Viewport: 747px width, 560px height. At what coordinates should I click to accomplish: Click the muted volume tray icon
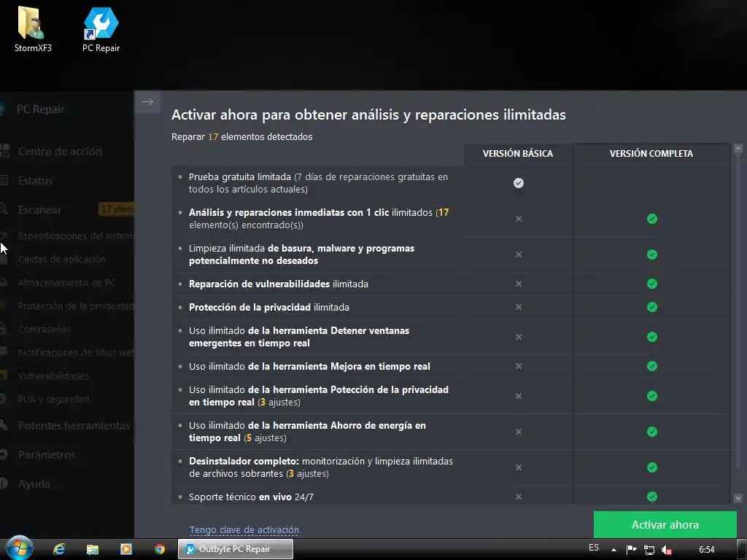coord(667,550)
